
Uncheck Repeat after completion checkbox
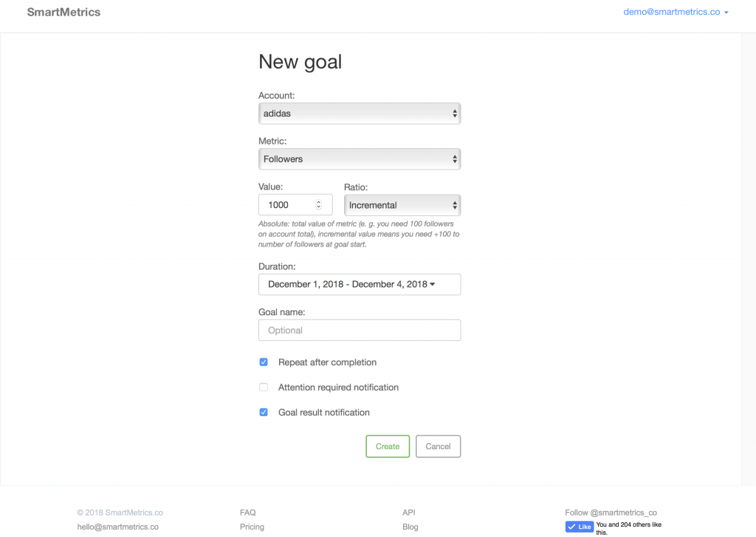pyautogui.click(x=264, y=362)
